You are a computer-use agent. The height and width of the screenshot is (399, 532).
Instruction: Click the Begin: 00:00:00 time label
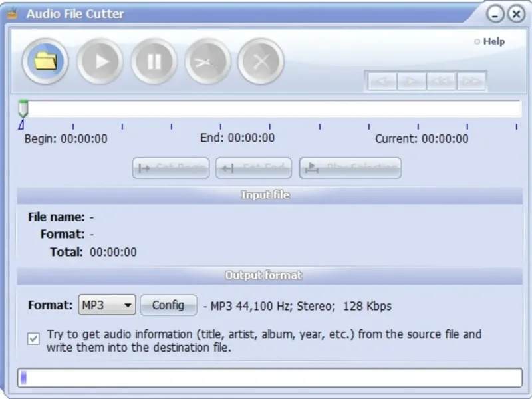(66, 139)
